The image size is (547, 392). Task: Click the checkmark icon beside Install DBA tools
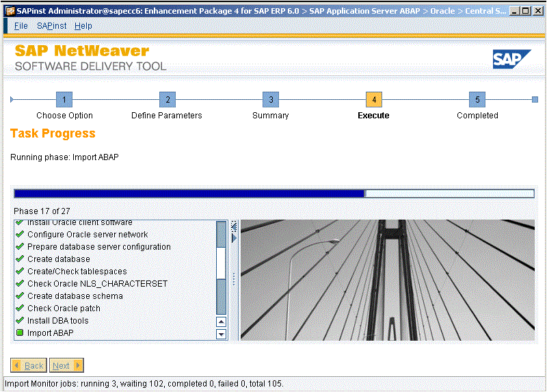click(20, 321)
